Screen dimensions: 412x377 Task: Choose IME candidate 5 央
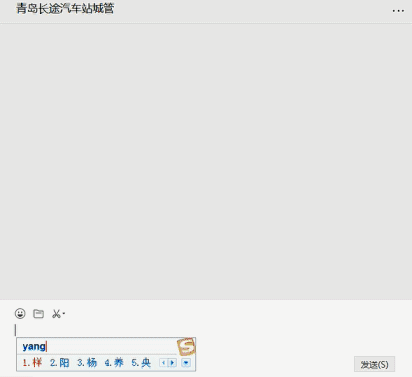pyautogui.click(x=141, y=362)
